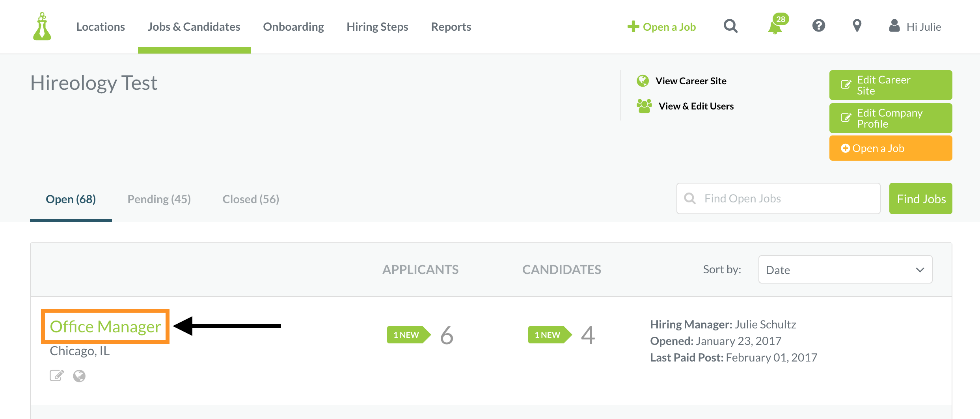Click the green Open a Job link in header

[x=669, y=27]
